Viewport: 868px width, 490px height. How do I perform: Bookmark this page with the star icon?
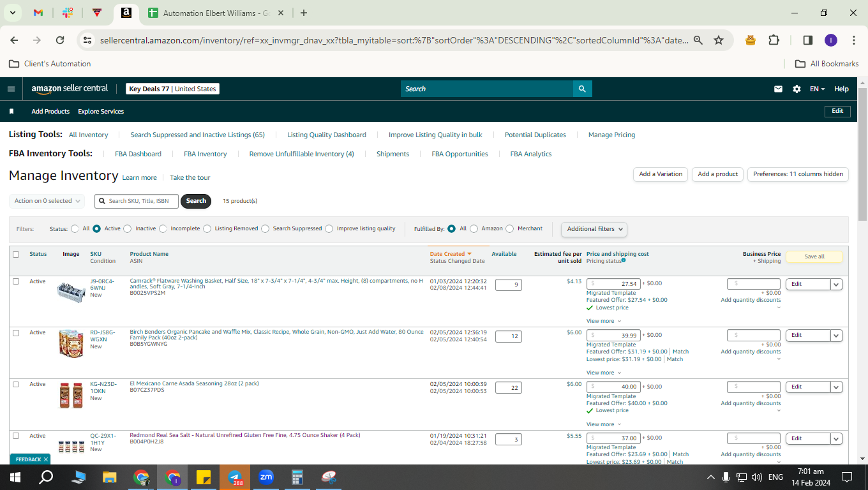(x=719, y=40)
